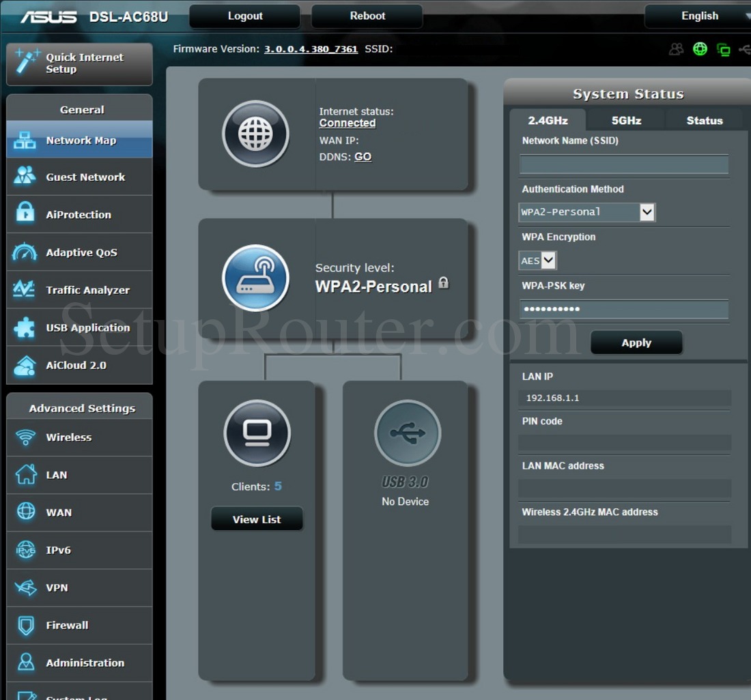Switch to the Status tab
The height and width of the screenshot is (700, 751).
(x=704, y=121)
